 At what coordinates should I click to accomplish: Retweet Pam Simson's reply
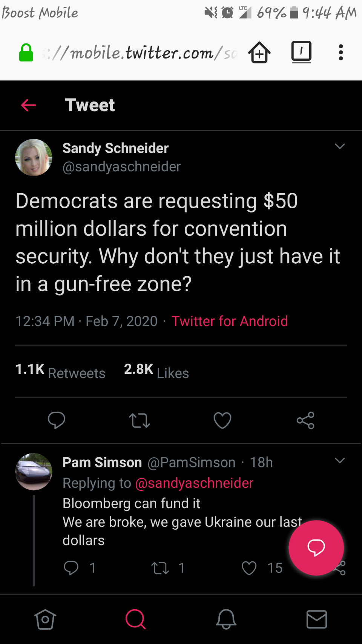point(160,568)
